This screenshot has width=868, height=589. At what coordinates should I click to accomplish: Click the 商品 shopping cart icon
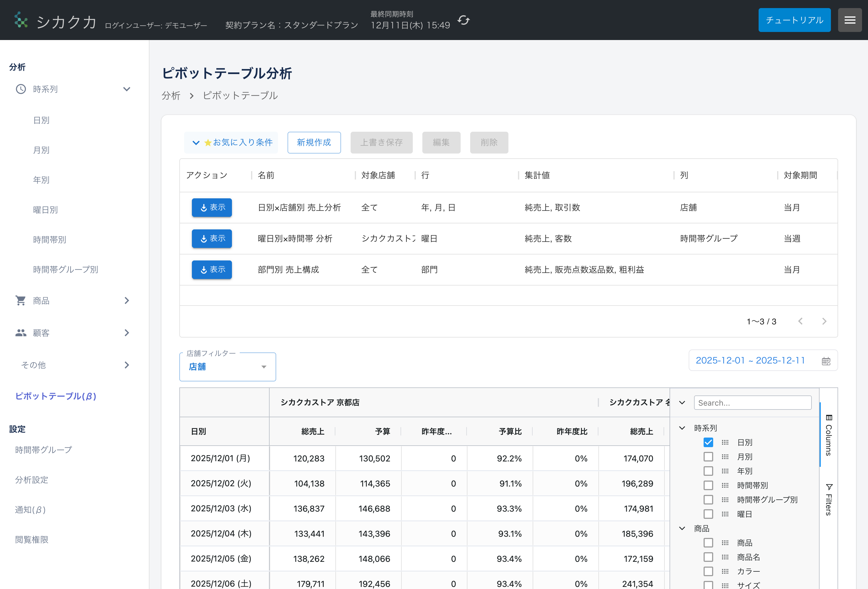tap(21, 300)
